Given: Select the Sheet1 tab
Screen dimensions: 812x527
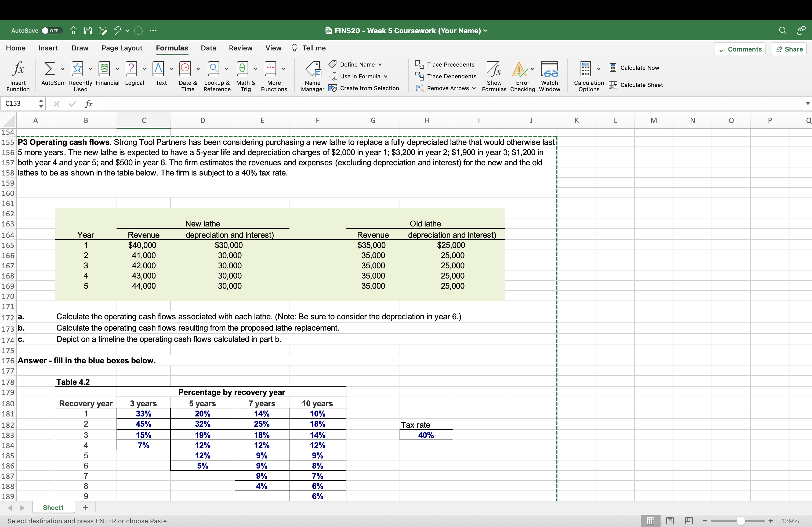Looking at the screenshot, I should click(53, 508).
